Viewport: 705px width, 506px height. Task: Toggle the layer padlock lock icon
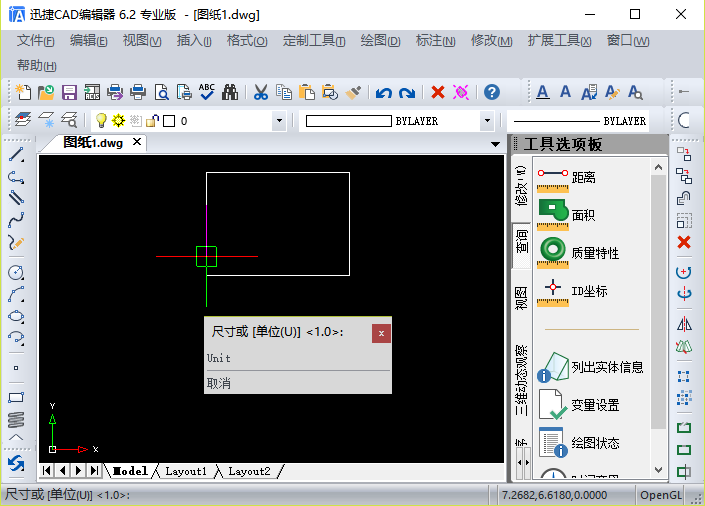click(152, 121)
